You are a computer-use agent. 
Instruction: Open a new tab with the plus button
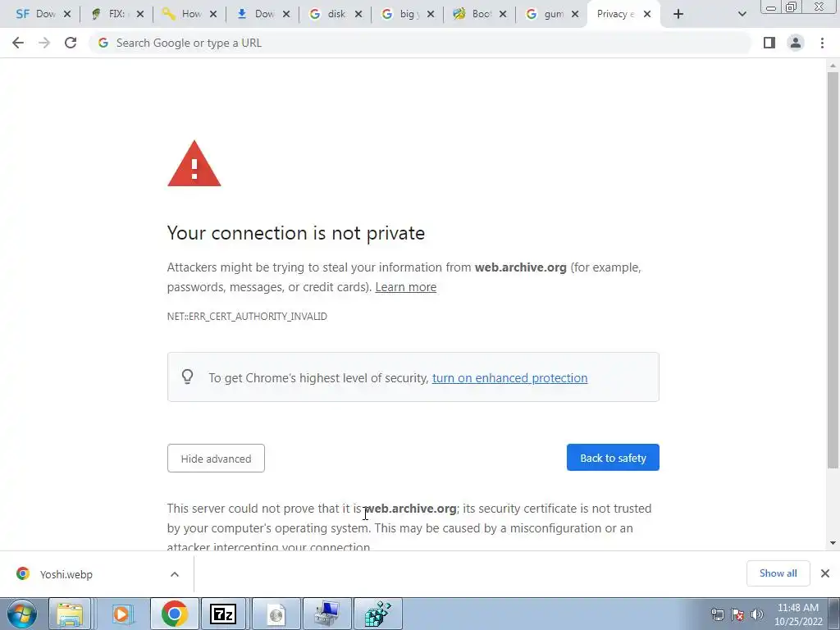[x=678, y=15]
